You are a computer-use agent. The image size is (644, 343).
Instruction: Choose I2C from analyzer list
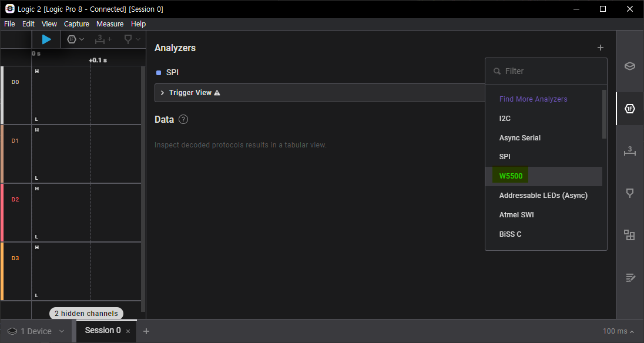[x=505, y=119]
